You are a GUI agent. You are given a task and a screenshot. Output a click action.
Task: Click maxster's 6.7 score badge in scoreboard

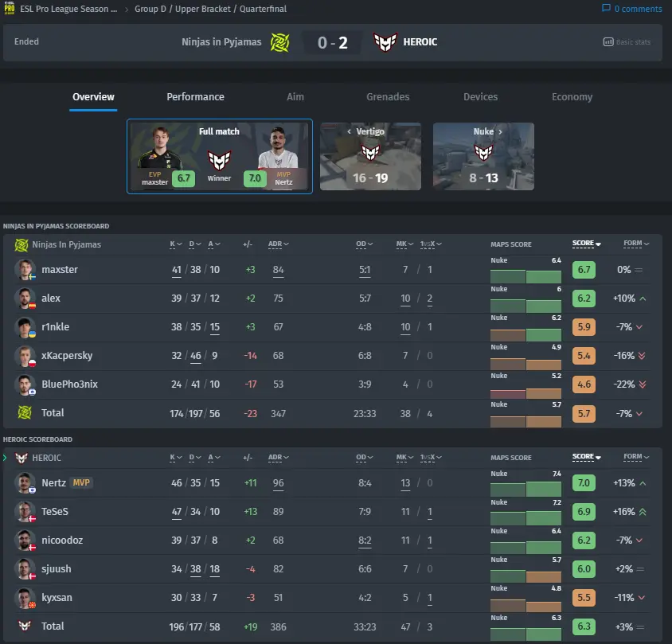coord(584,270)
